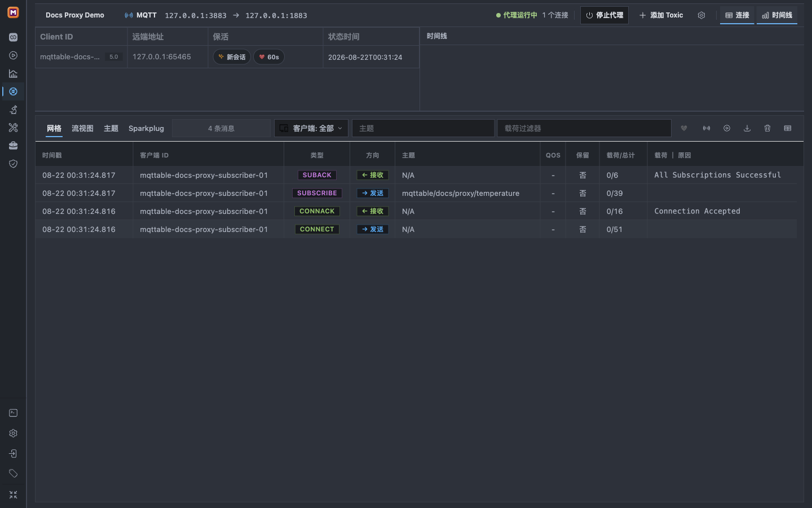This screenshot has width=812, height=508.
Task: Click the 新会话 badge in the client row
Action: click(x=232, y=57)
